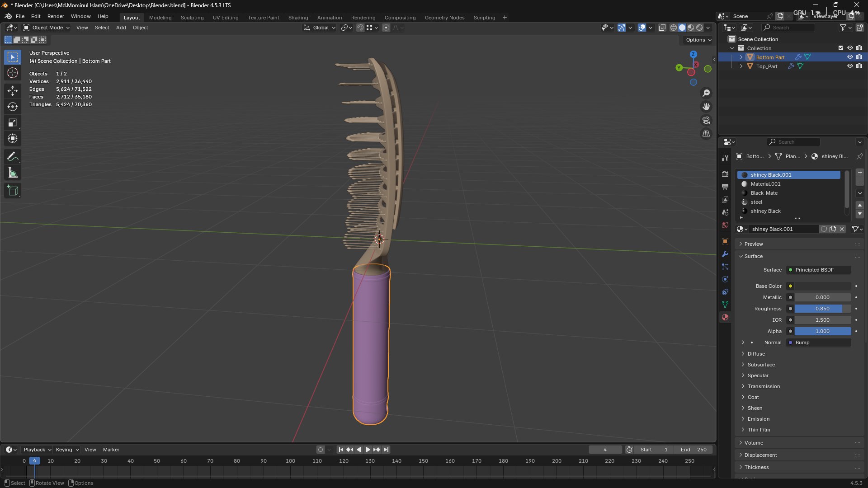Screen dimensions: 868x488
Task: Open the Render menu
Action: coord(56,16)
